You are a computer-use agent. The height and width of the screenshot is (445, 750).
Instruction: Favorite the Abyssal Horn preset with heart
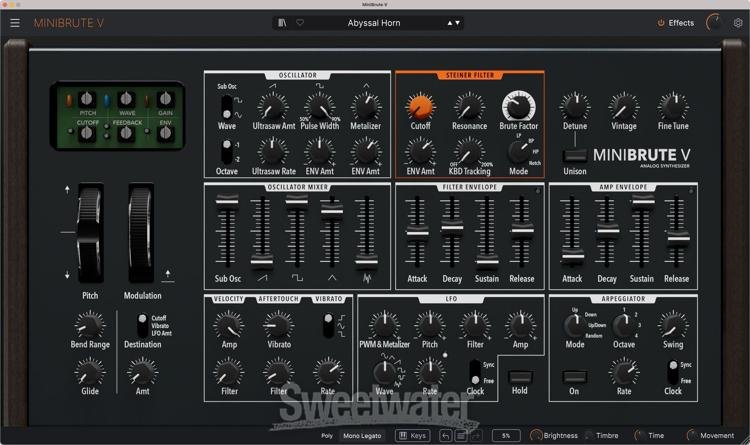(x=300, y=22)
